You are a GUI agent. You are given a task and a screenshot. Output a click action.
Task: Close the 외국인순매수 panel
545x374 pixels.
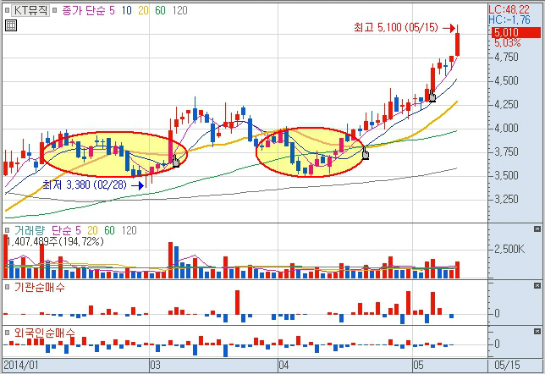click(x=537, y=332)
